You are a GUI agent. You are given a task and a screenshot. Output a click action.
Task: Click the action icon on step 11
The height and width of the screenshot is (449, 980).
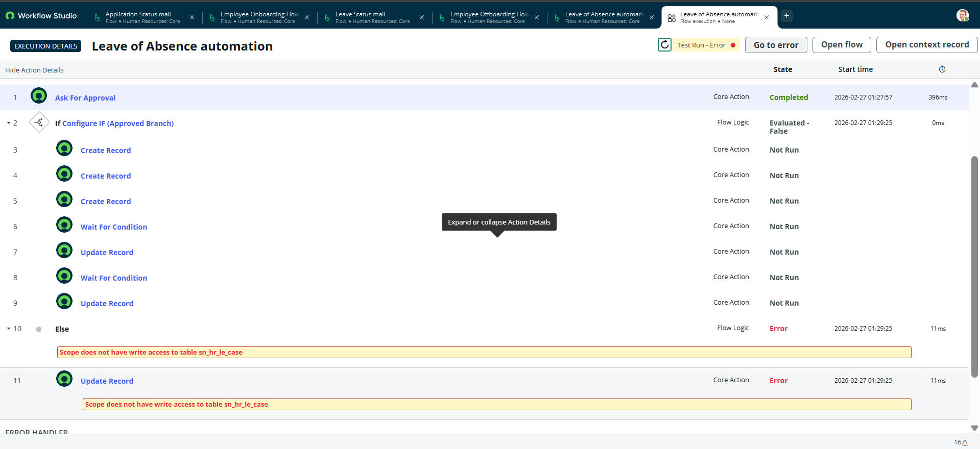click(64, 379)
